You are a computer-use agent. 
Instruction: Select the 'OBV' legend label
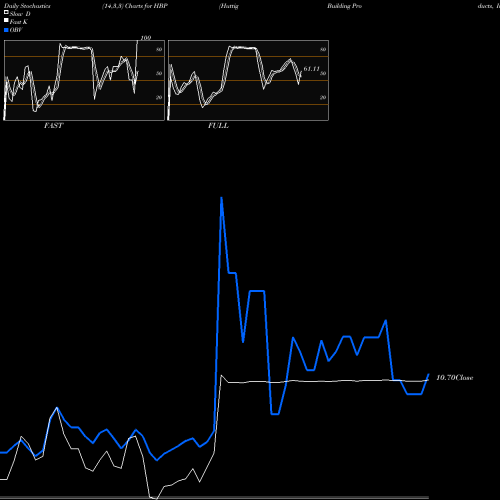click(16, 30)
